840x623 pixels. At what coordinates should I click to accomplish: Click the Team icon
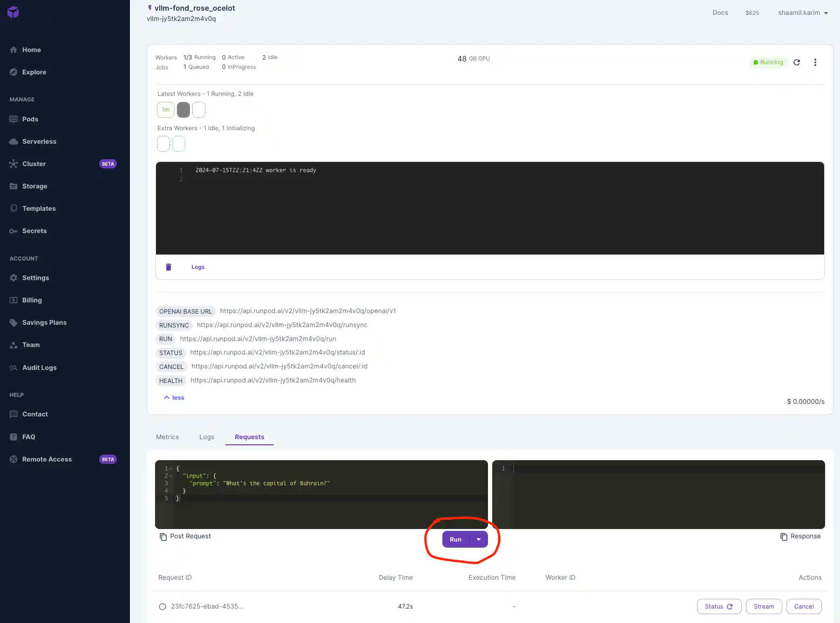pyautogui.click(x=14, y=345)
